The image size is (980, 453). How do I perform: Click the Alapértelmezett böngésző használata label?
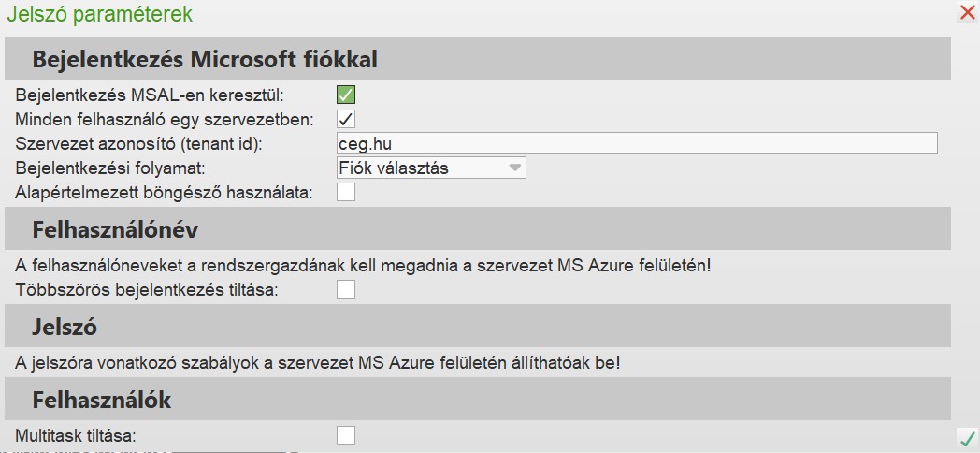(164, 192)
